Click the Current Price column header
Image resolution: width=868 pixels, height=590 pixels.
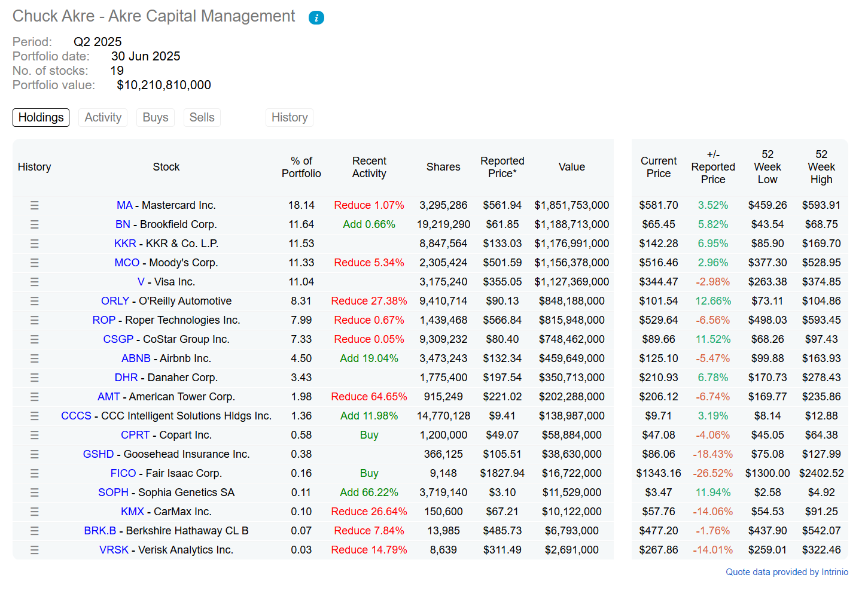click(659, 167)
